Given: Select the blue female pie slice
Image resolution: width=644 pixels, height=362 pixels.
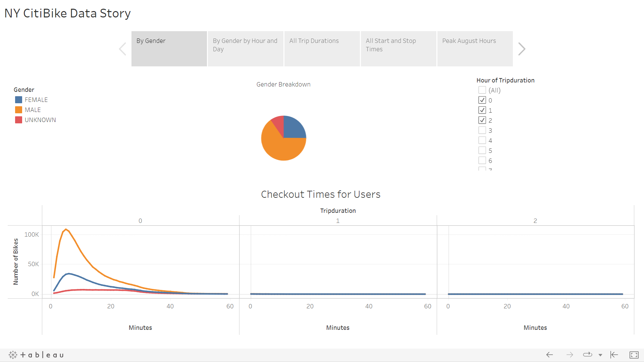Looking at the screenshot, I should click(x=292, y=129).
